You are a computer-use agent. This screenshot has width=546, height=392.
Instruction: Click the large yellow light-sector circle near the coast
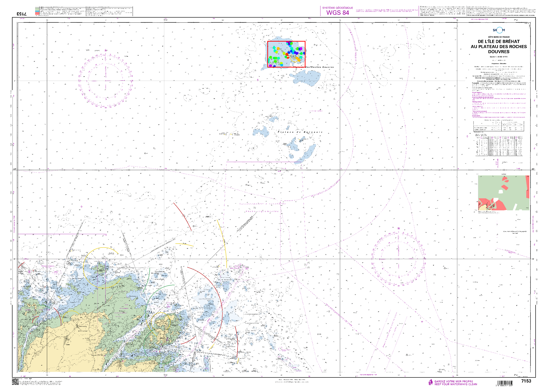[x=104, y=268]
